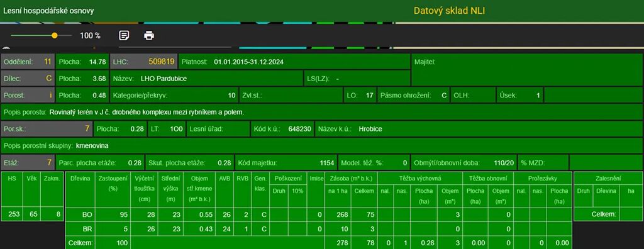Select Porost value i
This screenshot has height=249, width=644.
click(50, 96)
